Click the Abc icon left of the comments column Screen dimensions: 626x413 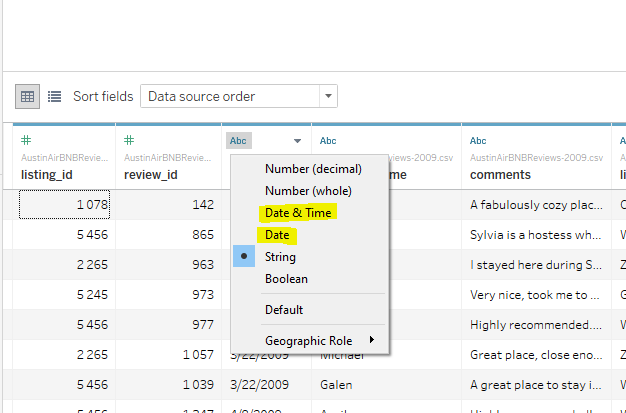click(x=327, y=141)
